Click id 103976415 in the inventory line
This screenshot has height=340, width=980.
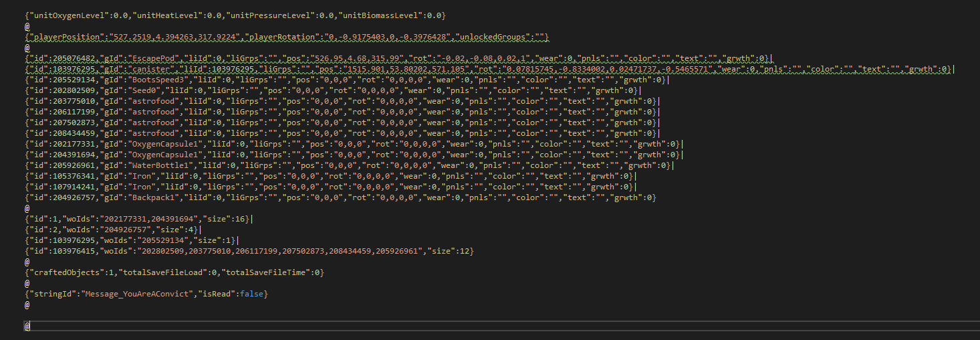tap(74, 250)
